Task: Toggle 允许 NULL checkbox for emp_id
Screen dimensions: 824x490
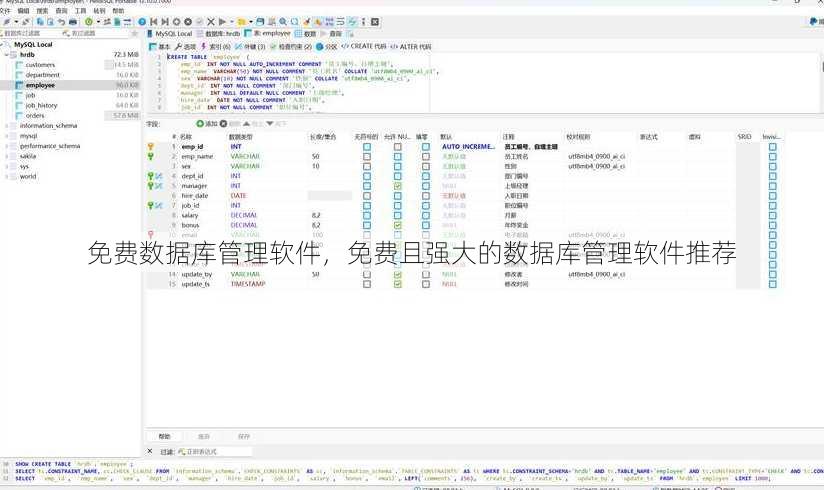Action: (x=398, y=147)
